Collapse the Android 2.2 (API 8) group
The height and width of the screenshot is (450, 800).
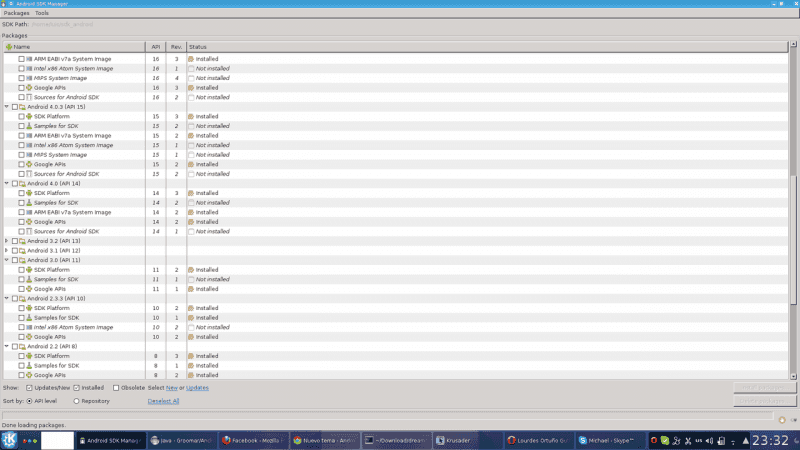click(x=7, y=346)
